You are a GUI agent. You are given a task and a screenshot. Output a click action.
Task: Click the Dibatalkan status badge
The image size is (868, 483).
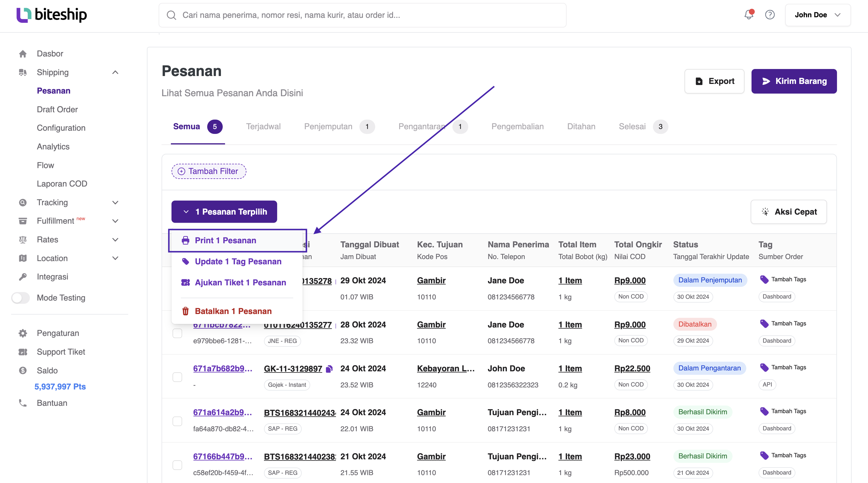[695, 324]
